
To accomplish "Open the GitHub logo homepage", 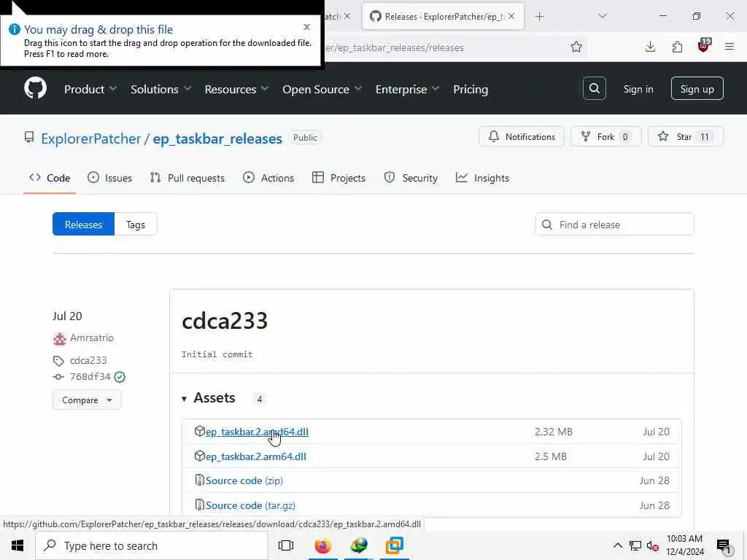I will (x=35, y=88).
